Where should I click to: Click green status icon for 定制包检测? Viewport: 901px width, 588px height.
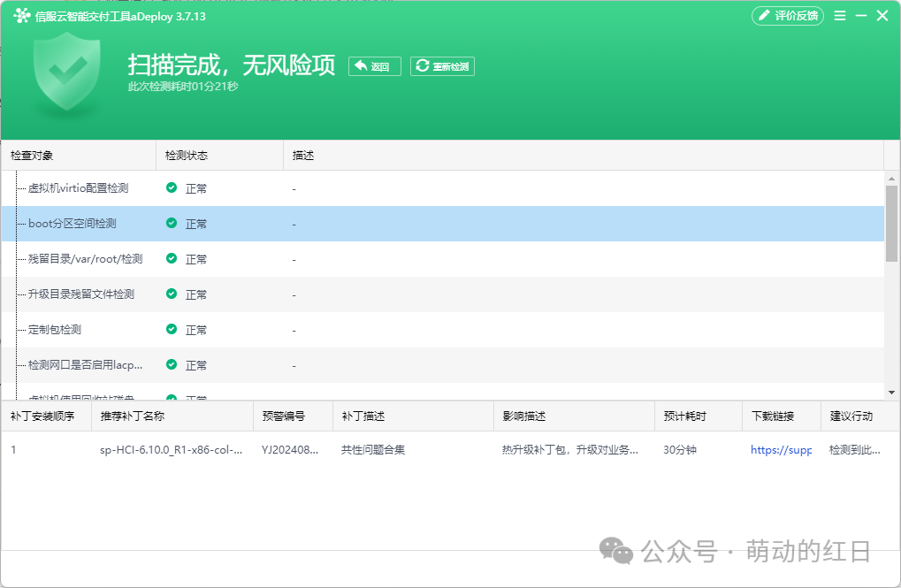coord(172,329)
